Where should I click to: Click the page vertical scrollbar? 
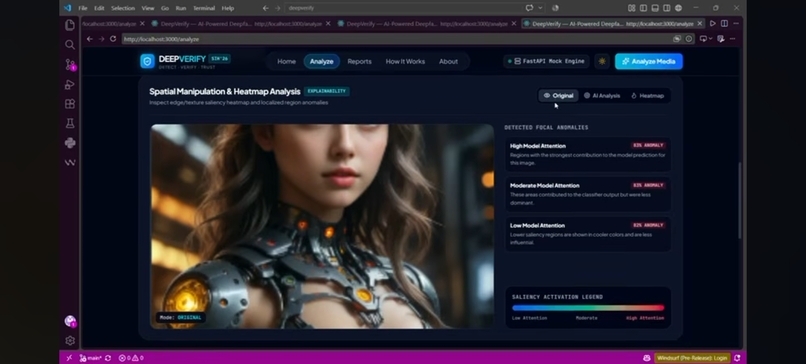[x=740, y=200]
